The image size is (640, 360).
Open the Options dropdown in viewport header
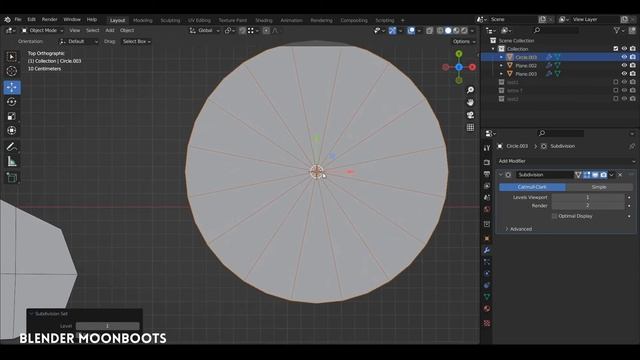click(x=464, y=41)
